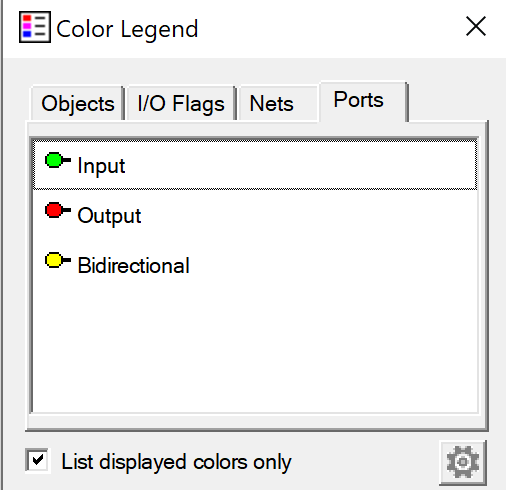Viewport: 506px width, 490px height.
Task: Click the green Input port icon
Action: (x=58, y=160)
